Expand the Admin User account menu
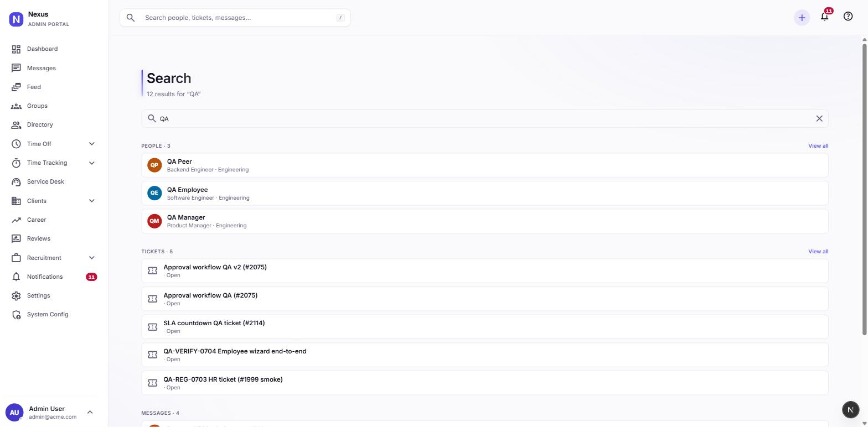 click(90, 412)
